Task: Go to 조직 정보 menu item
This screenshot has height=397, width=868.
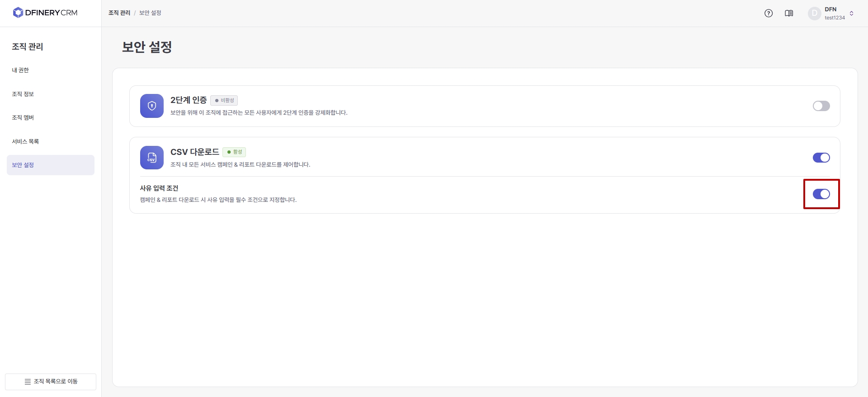Action: (23, 94)
